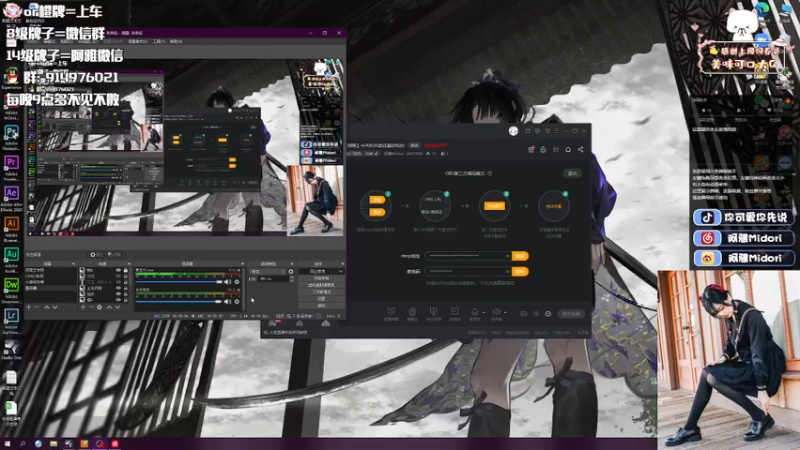Click the OBS icon on the taskbar
Screen dimensions: 800x450
coord(99,444)
